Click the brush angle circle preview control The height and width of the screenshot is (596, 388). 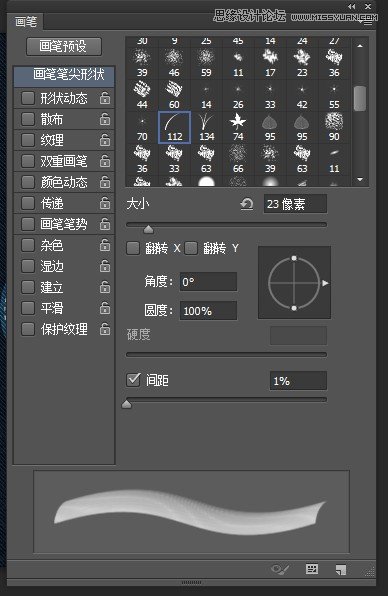294,282
